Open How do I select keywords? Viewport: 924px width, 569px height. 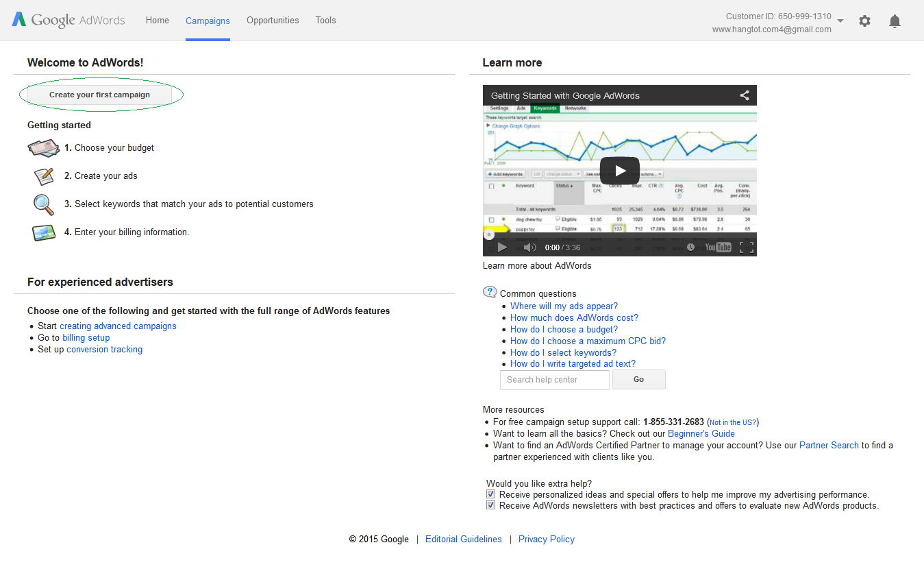(x=563, y=353)
